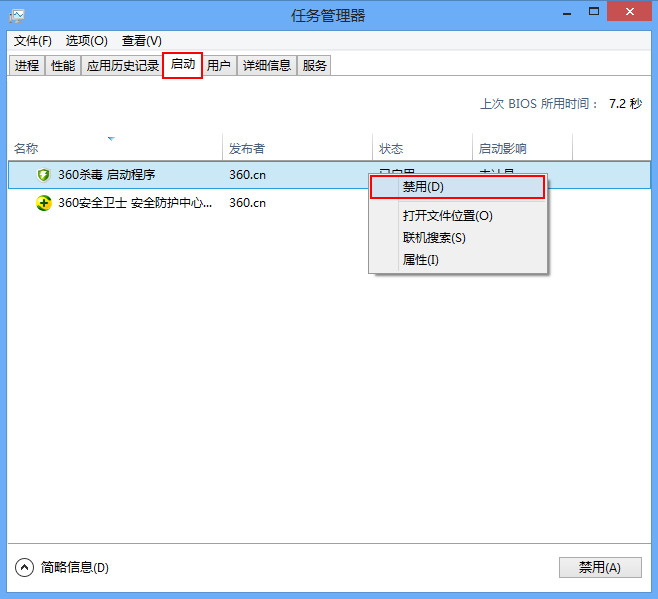Click the Task Manager title bar icon
This screenshot has width=658, height=599.
coord(17,16)
